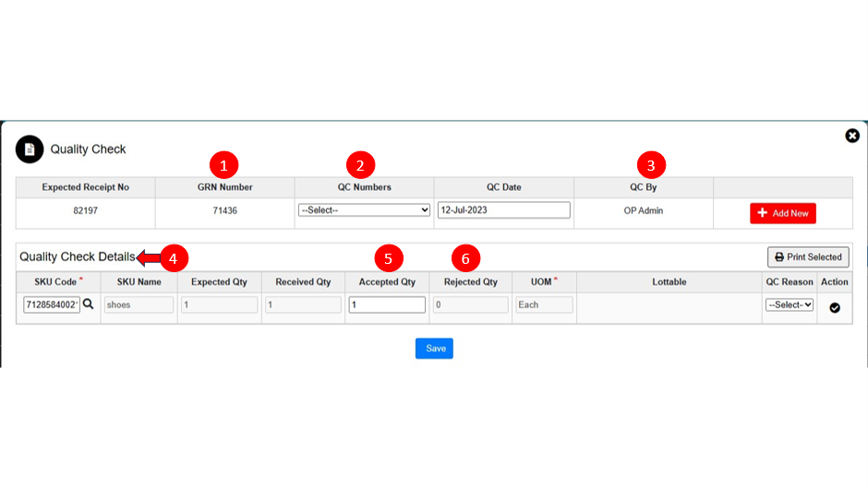Save the quality check entry
868x488 pixels.
click(x=434, y=348)
